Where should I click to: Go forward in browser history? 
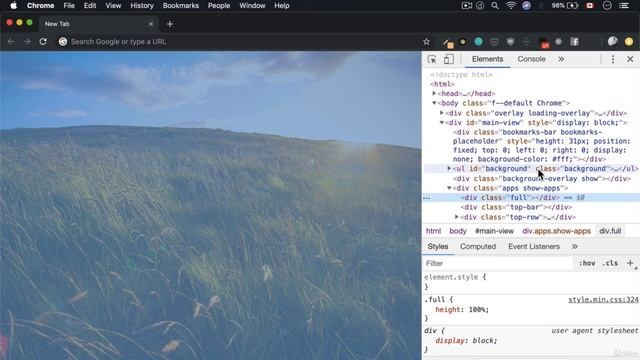27,42
